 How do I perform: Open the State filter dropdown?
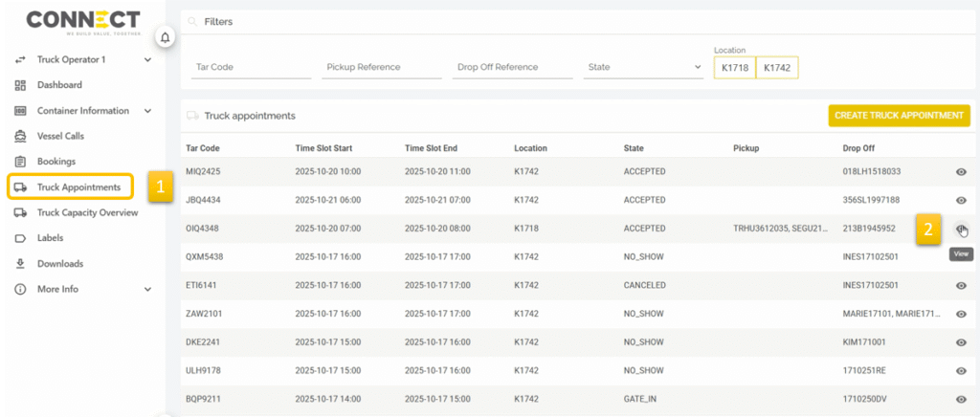click(x=643, y=67)
